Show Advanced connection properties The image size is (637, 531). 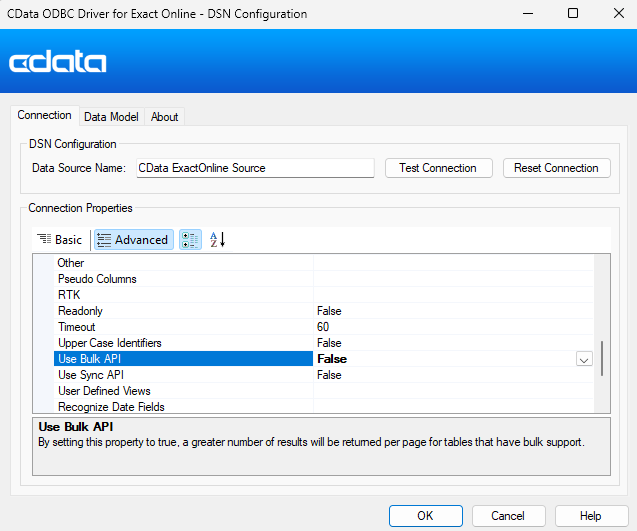pos(134,240)
